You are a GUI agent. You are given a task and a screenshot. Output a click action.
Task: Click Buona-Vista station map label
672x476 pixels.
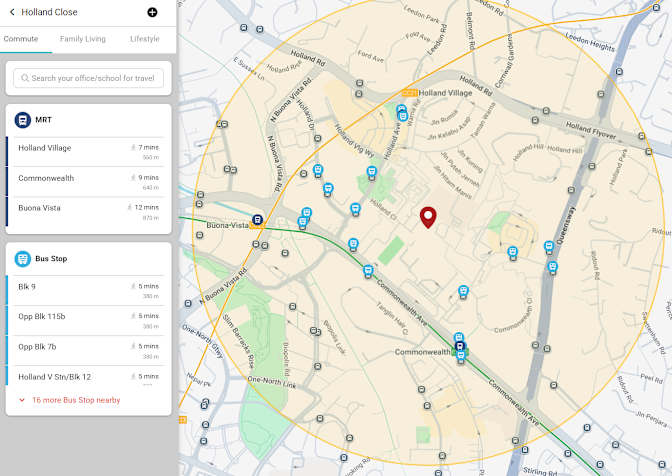(x=228, y=225)
